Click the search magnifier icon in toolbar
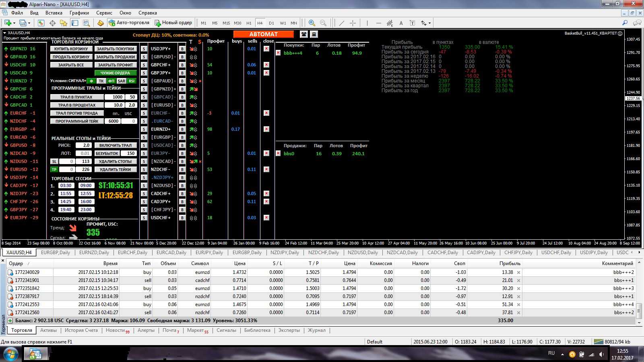Viewport: 644px width, 362px height. coord(625,23)
